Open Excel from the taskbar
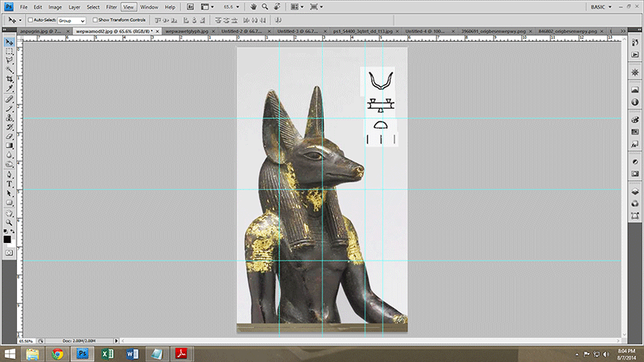Viewport: 644px width, 362px height. [106, 353]
